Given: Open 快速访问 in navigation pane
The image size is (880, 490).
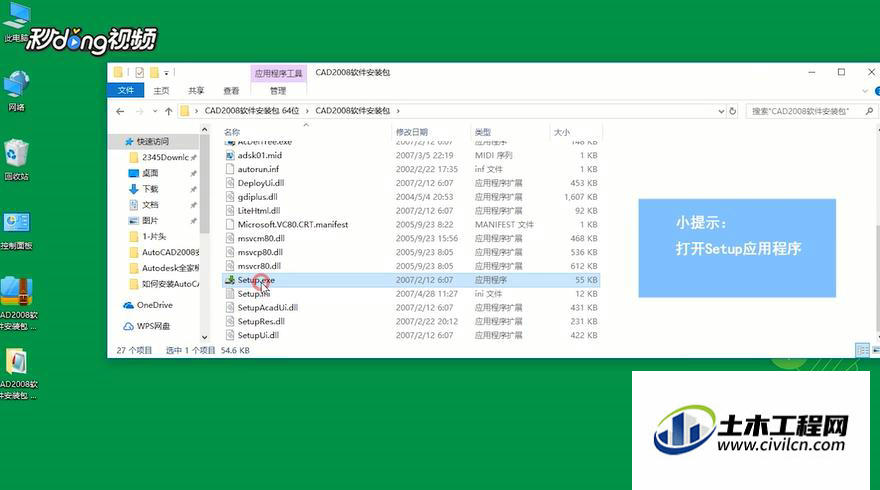Looking at the screenshot, I should coord(153,141).
